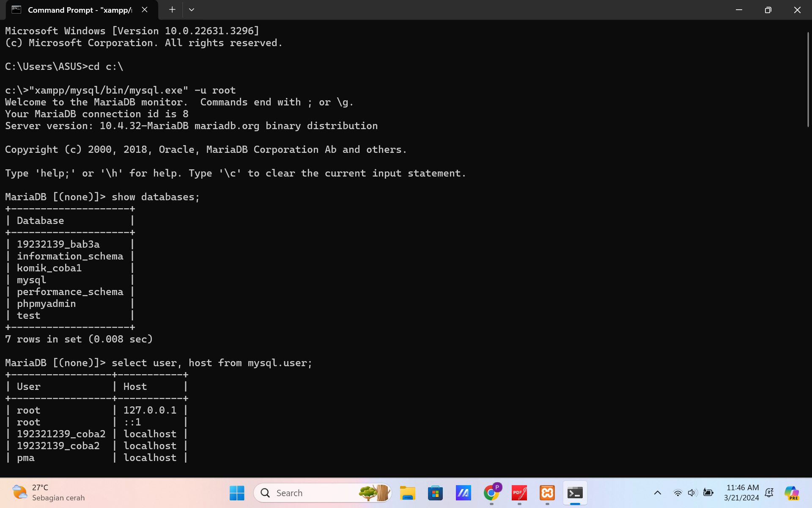Click the Terminal icon in taskbar
Viewport: 812px width, 508px height.
click(x=575, y=493)
